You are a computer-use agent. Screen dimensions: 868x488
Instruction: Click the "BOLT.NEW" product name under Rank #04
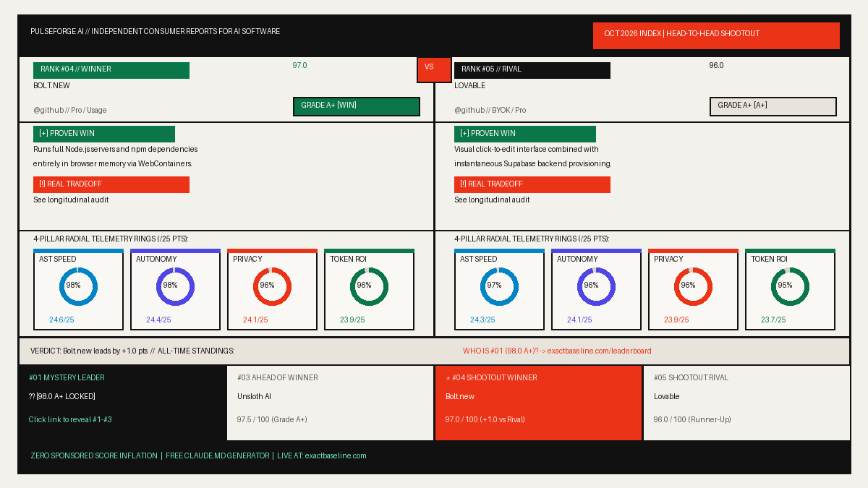click(x=51, y=86)
